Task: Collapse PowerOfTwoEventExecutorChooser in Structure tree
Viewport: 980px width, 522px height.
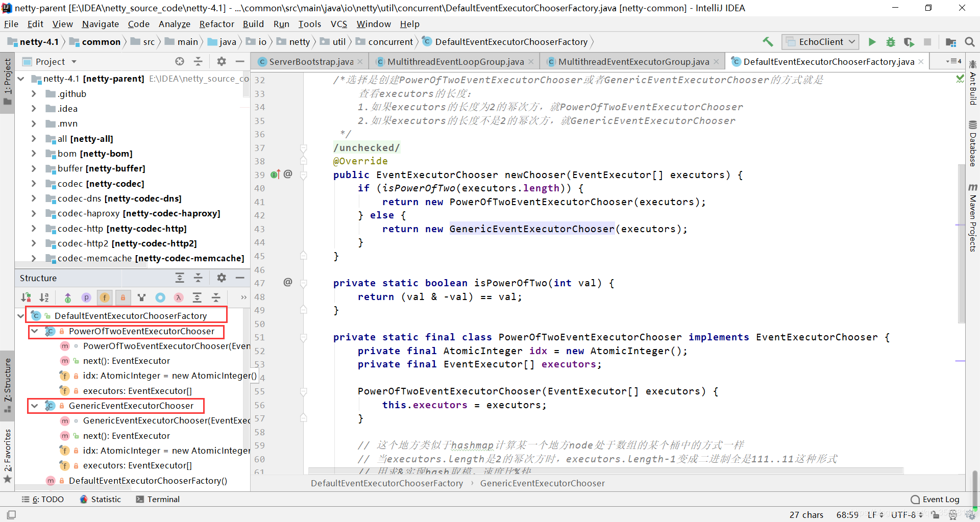Action: (35, 331)
